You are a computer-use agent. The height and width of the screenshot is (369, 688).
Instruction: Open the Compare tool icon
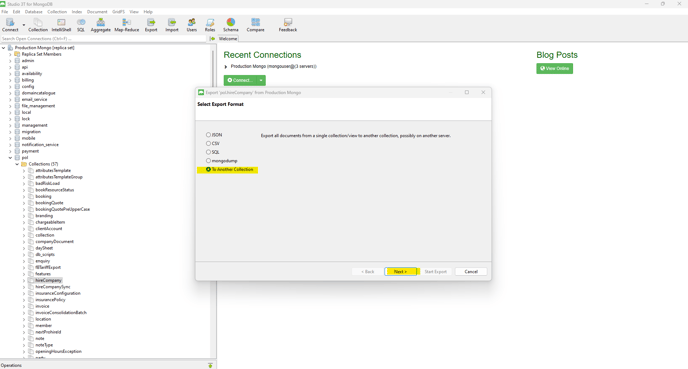255,25
